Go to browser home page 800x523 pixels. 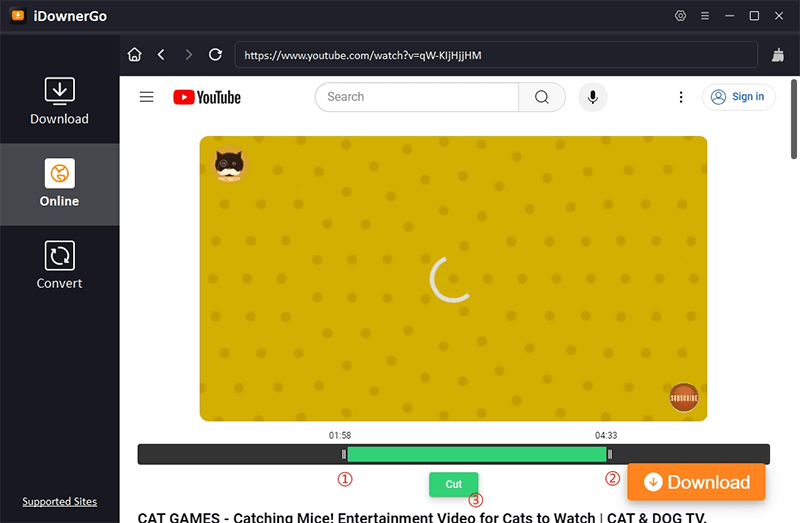click(x=135, y=55)
